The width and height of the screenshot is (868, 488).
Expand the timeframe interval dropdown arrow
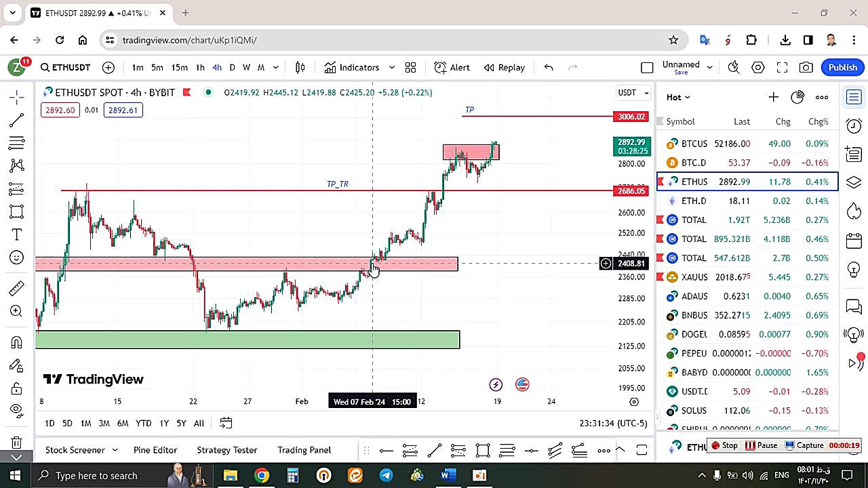(x=275, y=67)
